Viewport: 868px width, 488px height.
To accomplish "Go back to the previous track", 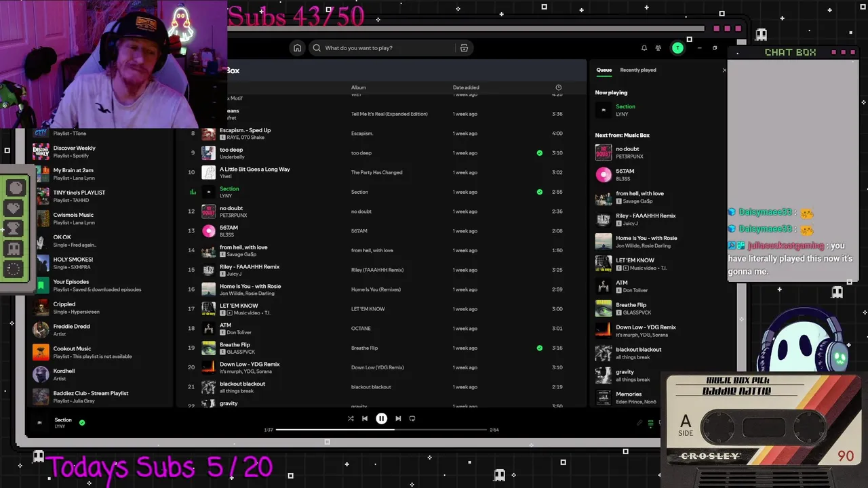I will coord(365,419).
